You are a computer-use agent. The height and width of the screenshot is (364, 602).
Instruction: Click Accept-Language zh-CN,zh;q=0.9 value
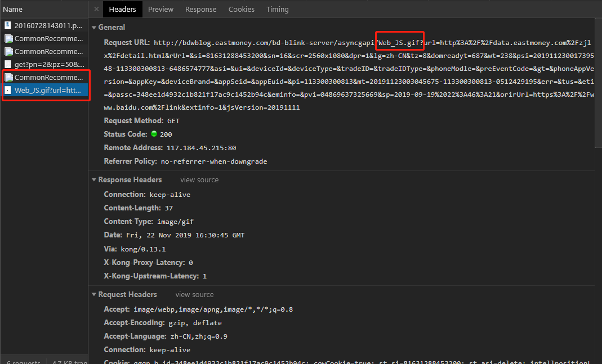(199, 336)
